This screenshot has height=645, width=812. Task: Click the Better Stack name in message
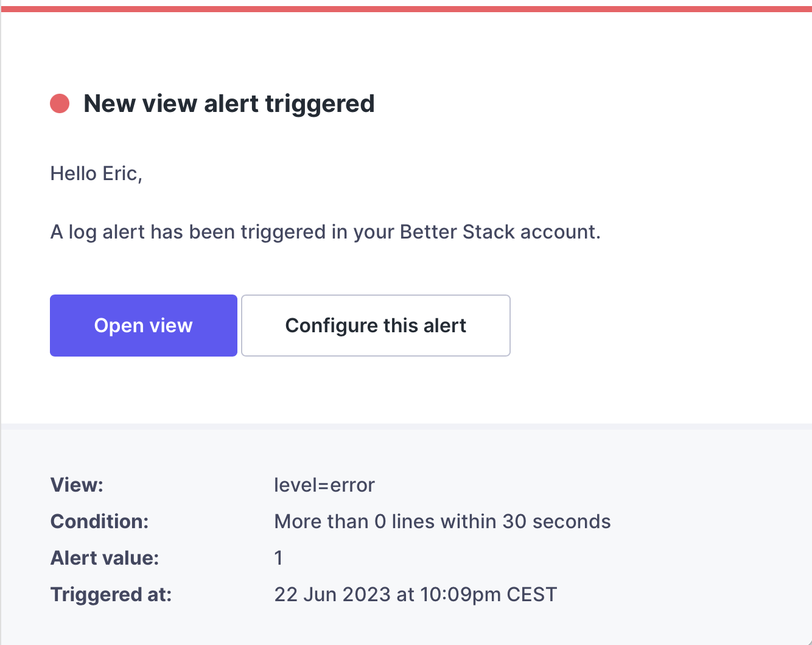tap(458, 232)
